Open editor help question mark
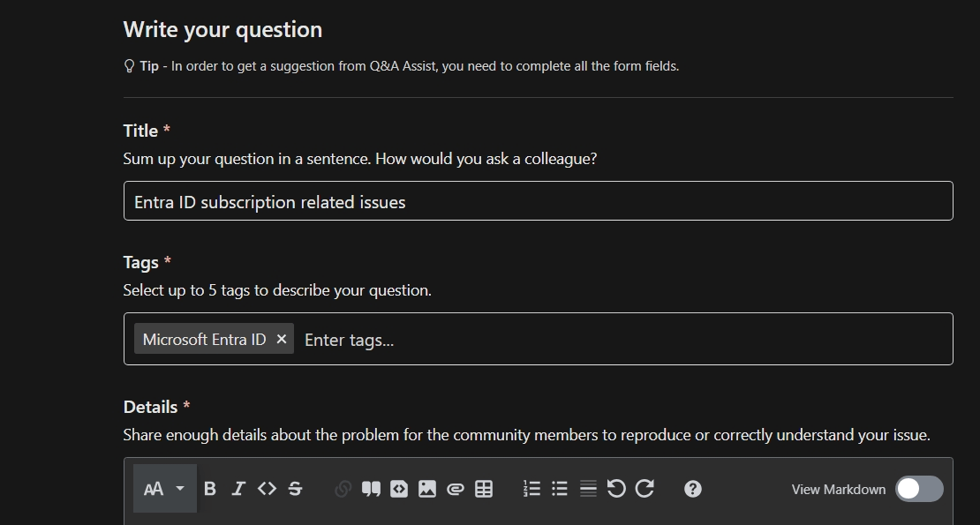980x525 pixels. click(x=692, y=489)
